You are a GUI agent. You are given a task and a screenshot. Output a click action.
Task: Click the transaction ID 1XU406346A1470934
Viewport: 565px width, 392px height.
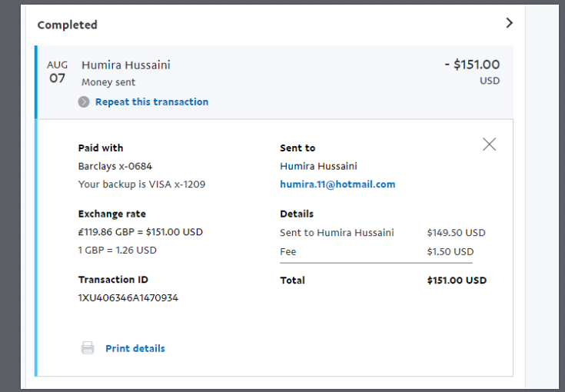click(128, 297)
